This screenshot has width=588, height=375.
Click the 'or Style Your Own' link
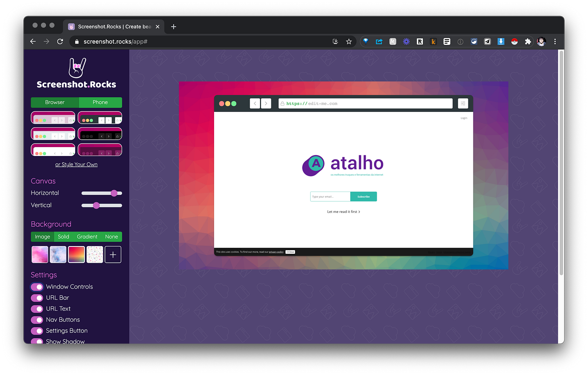coord(76,164)
